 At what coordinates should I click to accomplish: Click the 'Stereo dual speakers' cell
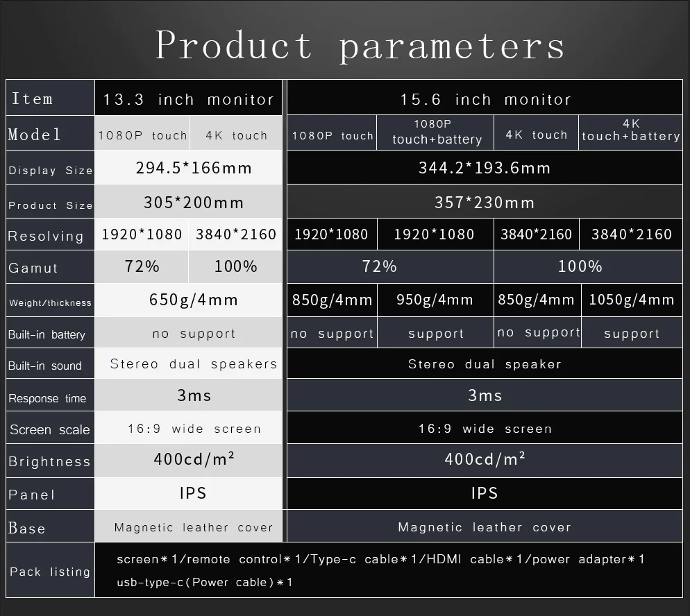(193, 364)
